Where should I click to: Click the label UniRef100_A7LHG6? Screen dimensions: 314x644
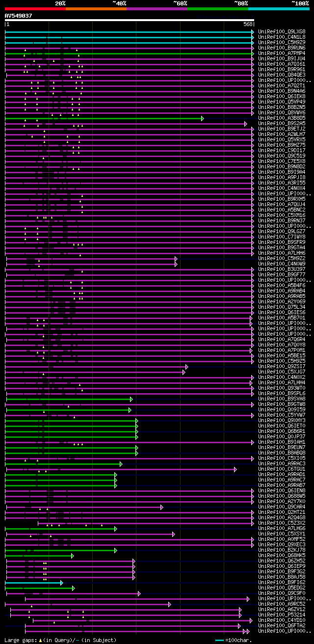pyautogui.click(x=282, y=528)
